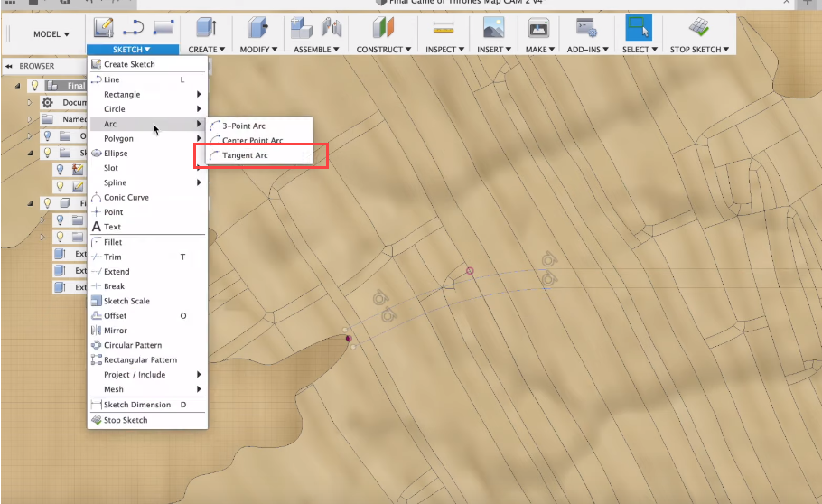Screen dimensions: 822x504
Task: Choose 3-Point Arc from the Arc submenu
Action: point(259,126)
